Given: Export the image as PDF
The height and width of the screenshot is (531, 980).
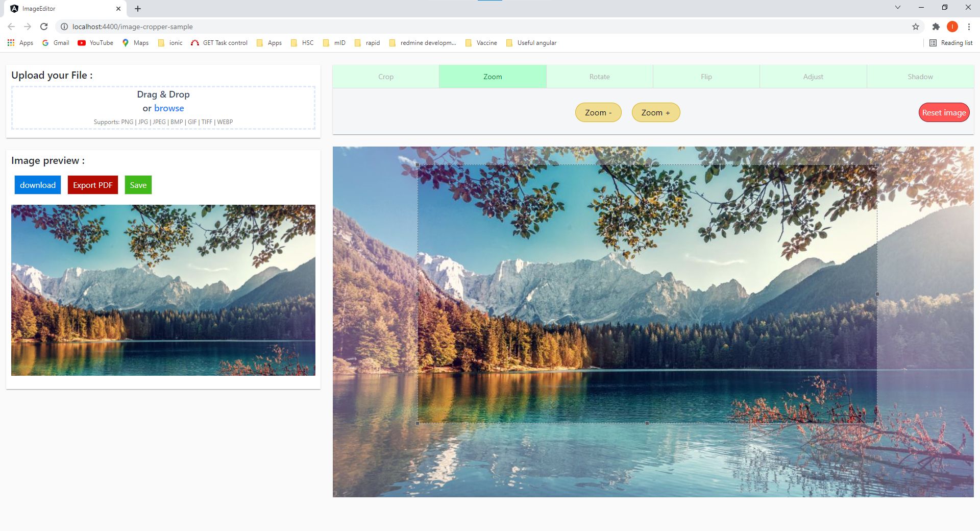Looking at the screenshot, I should [x=93, y=185].
